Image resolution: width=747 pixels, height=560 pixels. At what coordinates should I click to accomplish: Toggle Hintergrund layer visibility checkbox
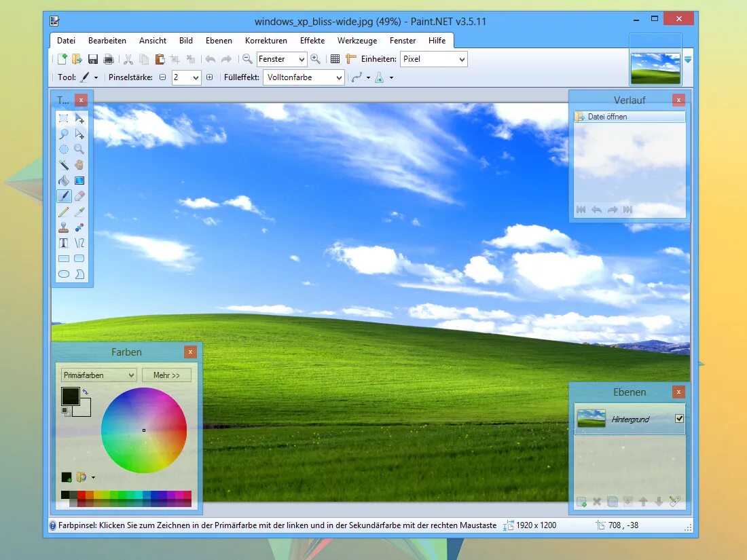click(x=679, y=419)
